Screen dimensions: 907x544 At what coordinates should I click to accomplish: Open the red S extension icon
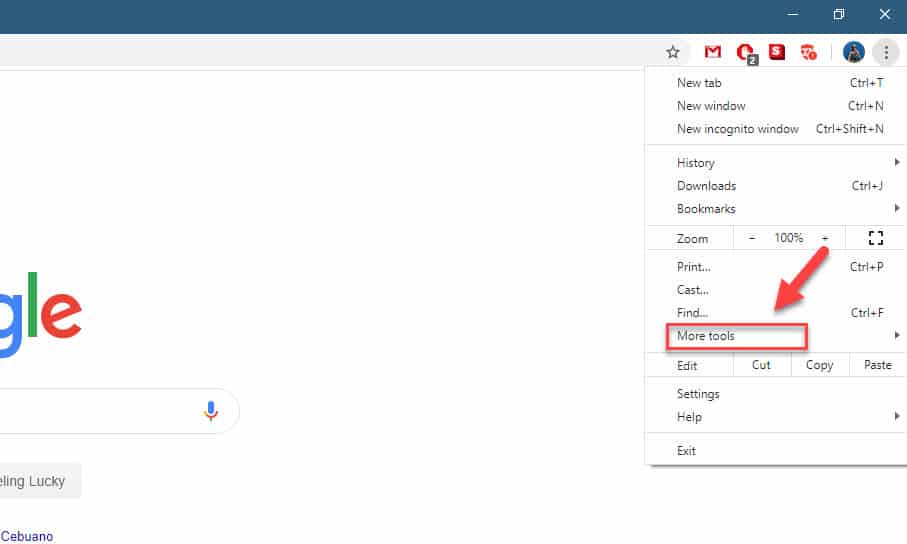point(777,52)
